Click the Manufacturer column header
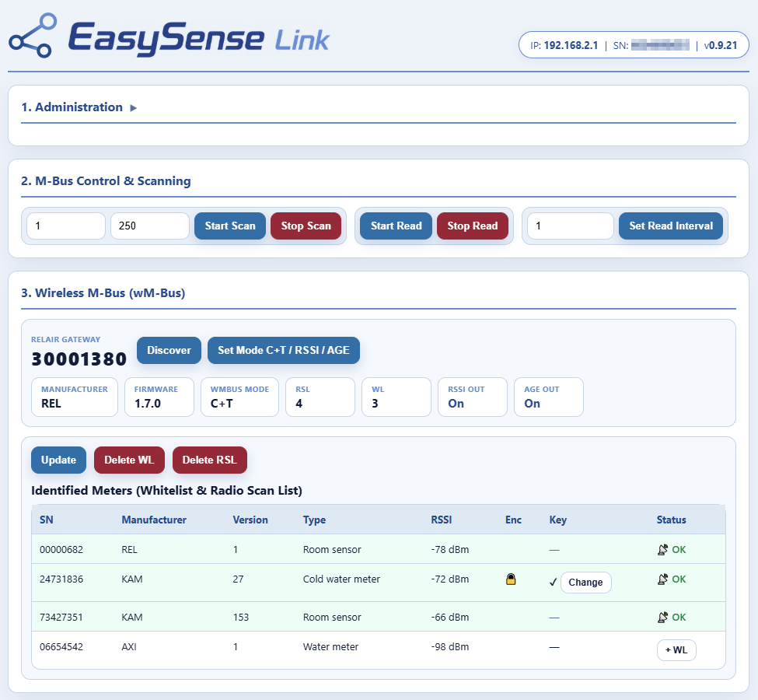Image resolution: width=758 pixels, height=700 pixels. click(154, 520)
